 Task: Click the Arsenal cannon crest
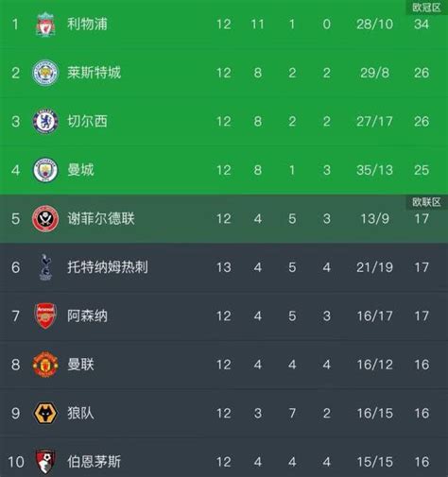45,315
